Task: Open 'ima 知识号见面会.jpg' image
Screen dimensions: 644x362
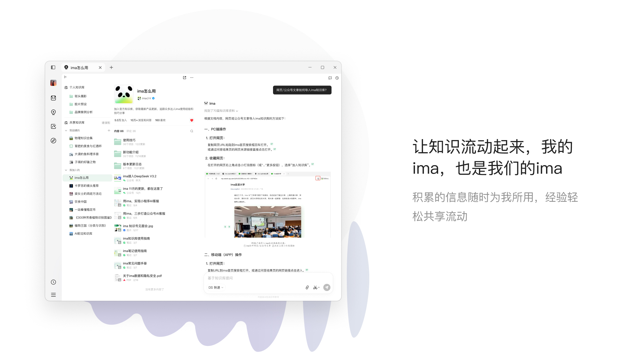Action: [x=154, y=228]
